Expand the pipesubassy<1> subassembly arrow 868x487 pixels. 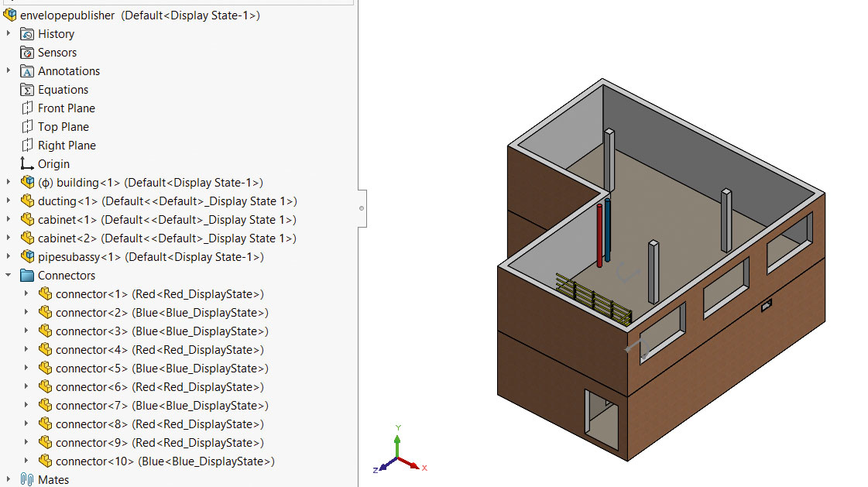point(9,257)
